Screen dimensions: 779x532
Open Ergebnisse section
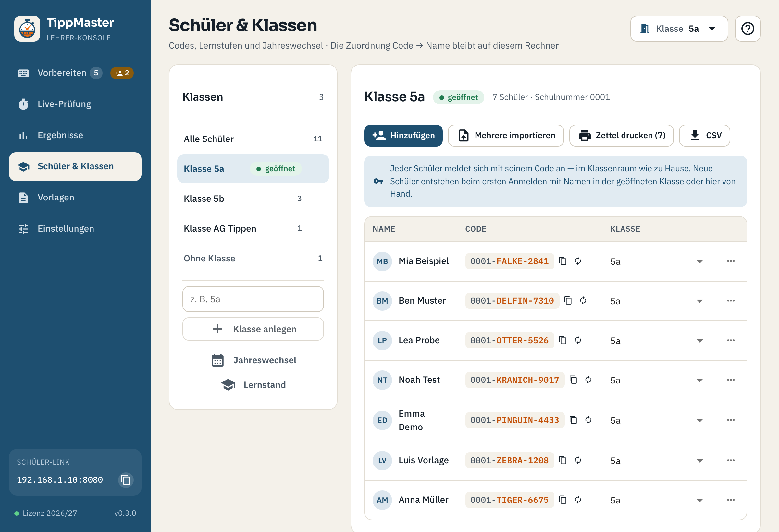(x=75, y=135)
